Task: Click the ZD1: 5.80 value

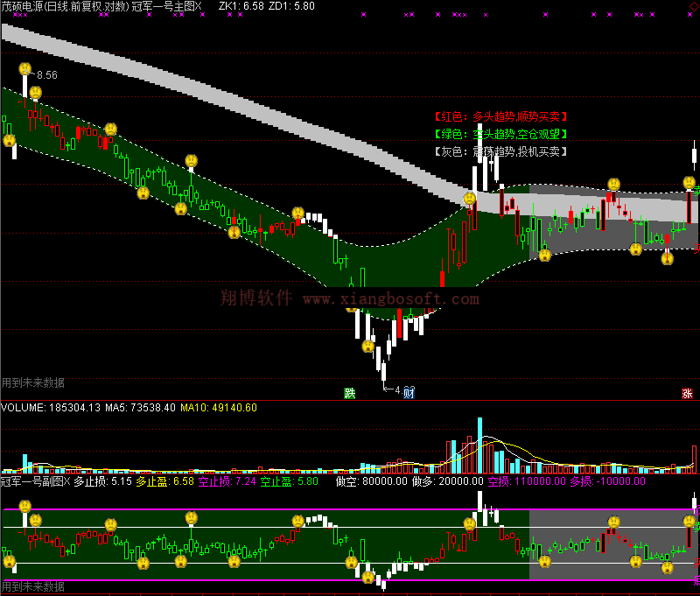Action: click(292, 6)
